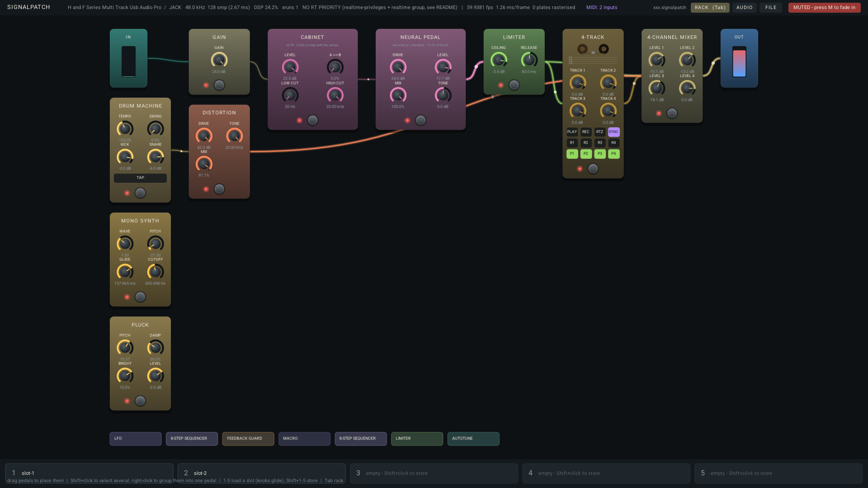Click the RTZ button on 4-Track

point(600,132)
